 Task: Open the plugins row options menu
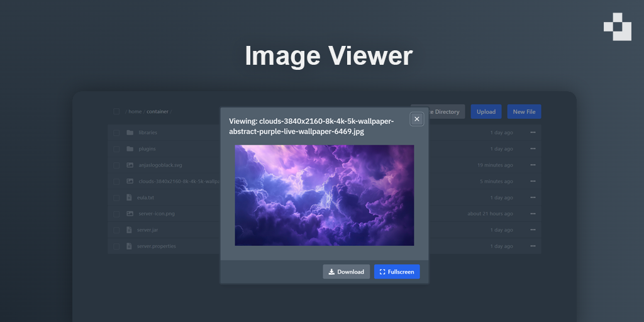(533, 148)
